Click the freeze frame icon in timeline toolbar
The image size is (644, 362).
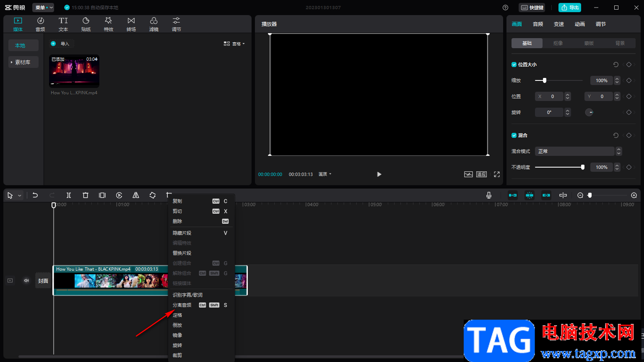coord(102,195)
